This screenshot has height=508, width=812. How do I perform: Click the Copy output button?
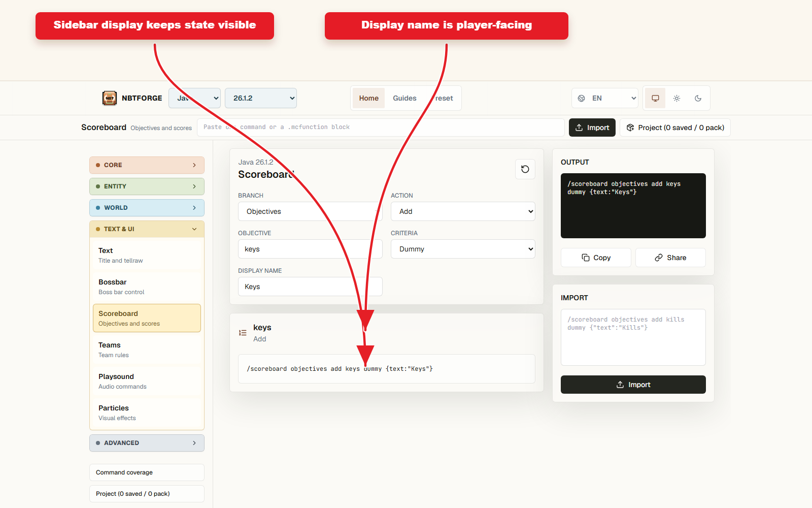596,258
